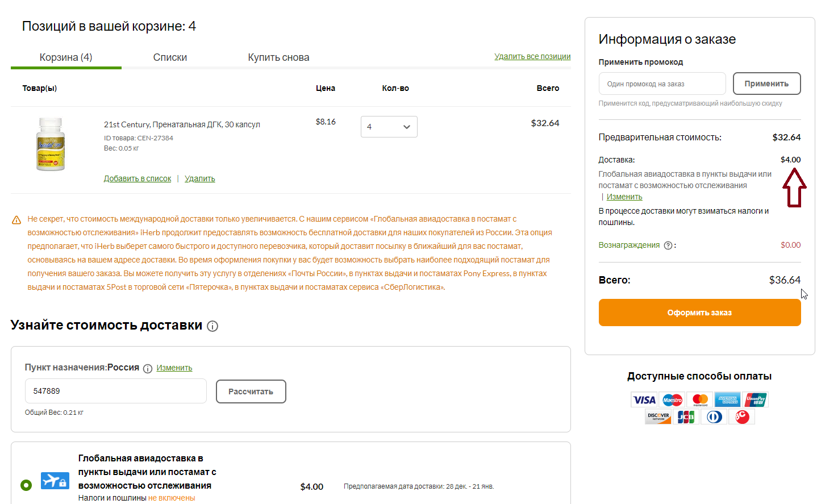Click Изменить link beside destination

pos(174,368)
